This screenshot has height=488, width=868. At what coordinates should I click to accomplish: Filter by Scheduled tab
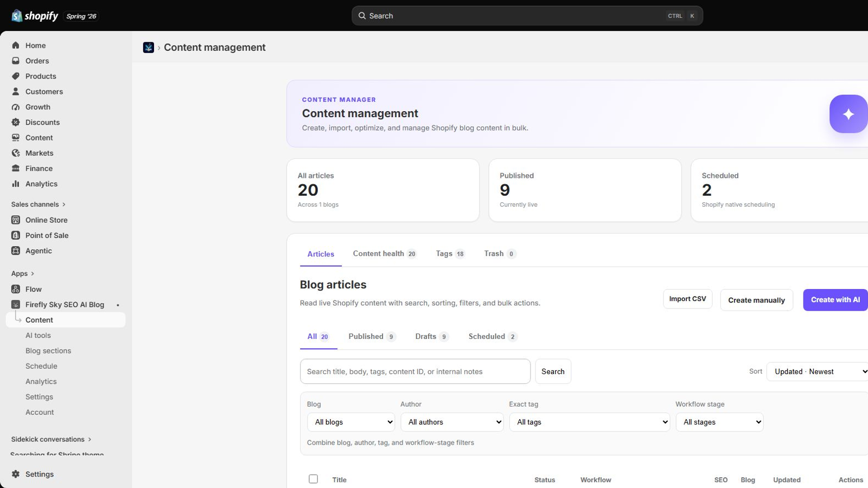[x=493, y=337]
